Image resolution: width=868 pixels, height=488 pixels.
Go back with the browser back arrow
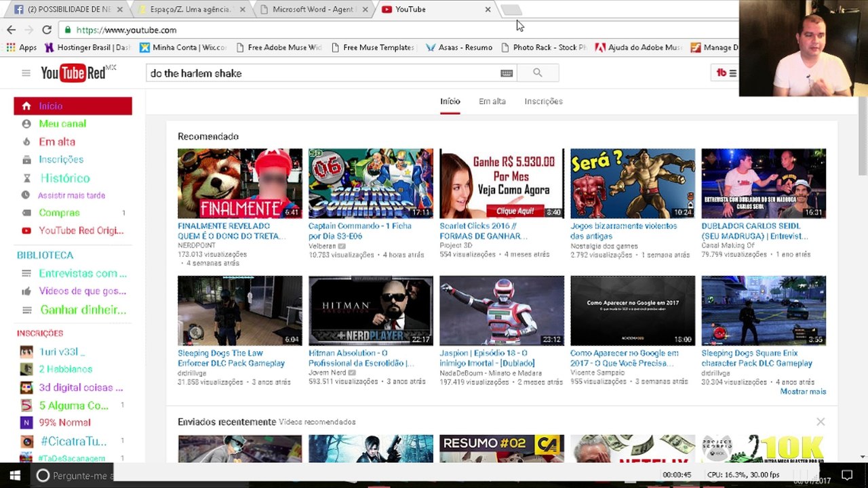click(x=11, y=30)
